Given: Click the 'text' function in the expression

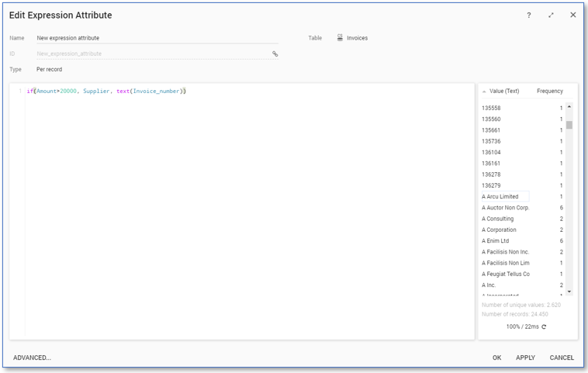Looking at the screenshot, I should [x=123, y=91].
